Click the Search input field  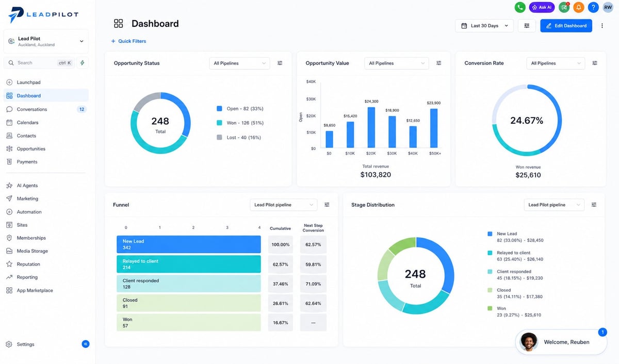[x=39, y=63]
